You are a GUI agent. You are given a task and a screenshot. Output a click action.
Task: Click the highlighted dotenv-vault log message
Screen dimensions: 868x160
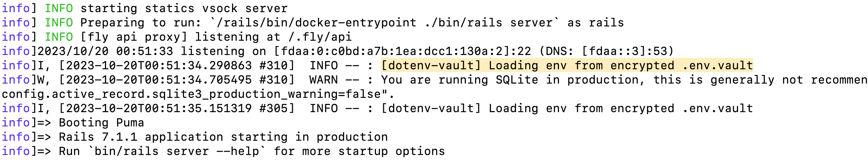pos(567,66)
